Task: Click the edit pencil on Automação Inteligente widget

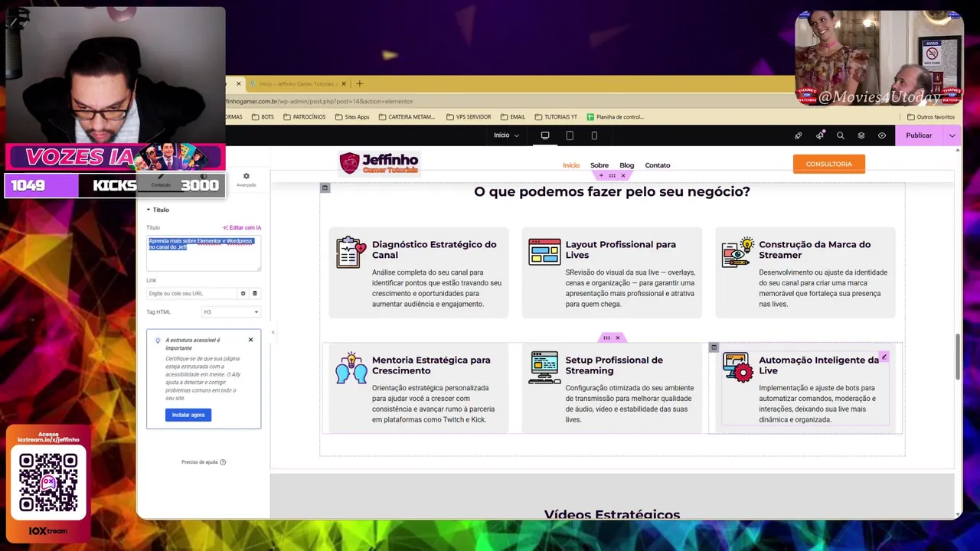Action: pos(884,357)
